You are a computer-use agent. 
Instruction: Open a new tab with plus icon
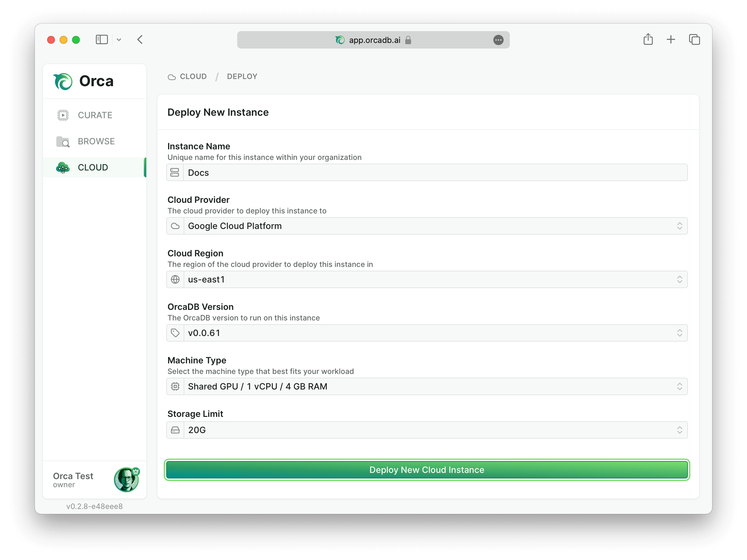[x=671, y=40]
